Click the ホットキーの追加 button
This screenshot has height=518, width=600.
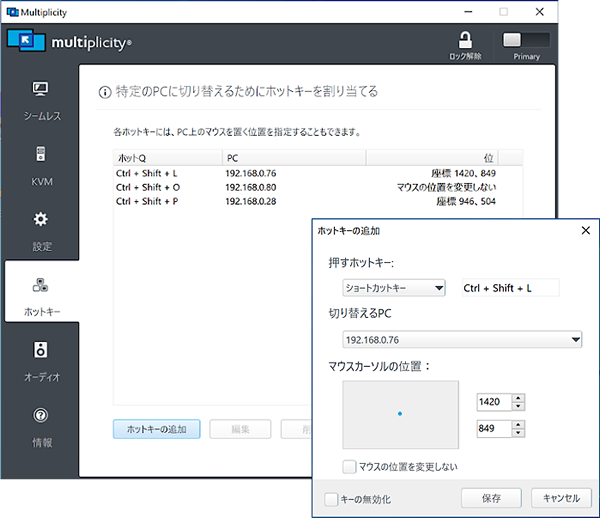tap(157, 429)
